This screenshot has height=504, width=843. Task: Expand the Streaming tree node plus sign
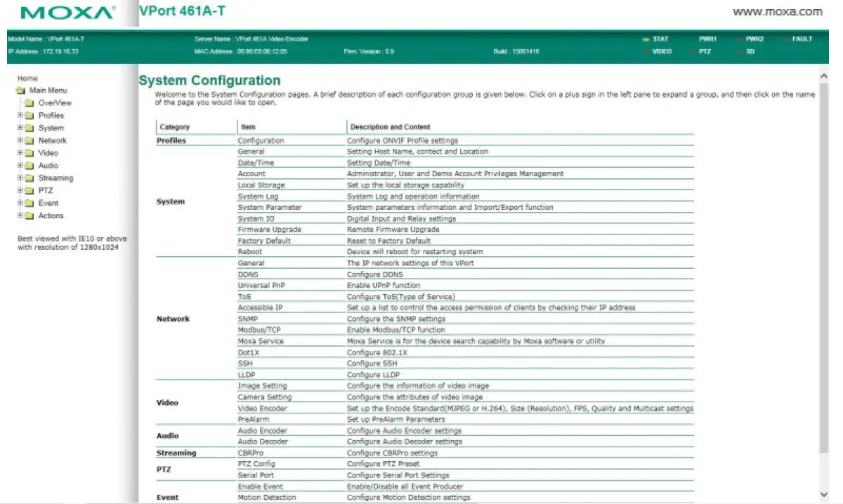[x=20, y=178]
